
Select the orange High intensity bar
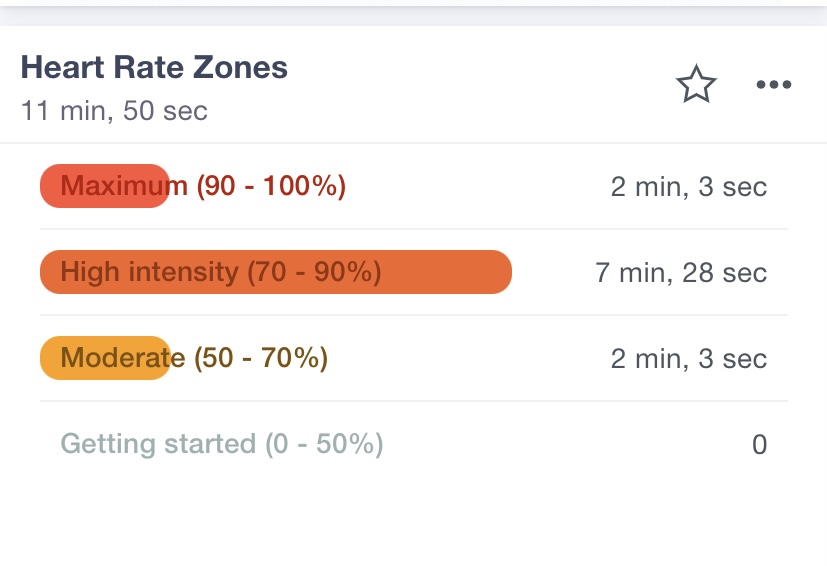coord(276,272)
